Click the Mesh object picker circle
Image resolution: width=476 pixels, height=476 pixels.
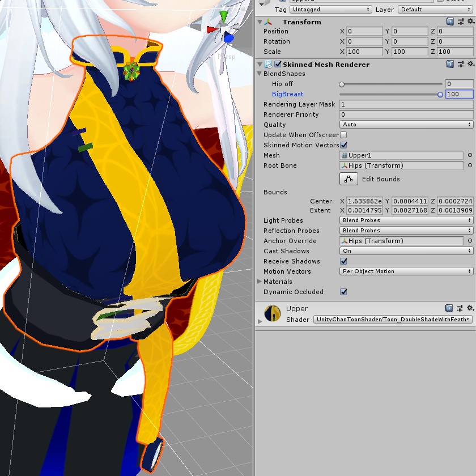coord(470,155)
